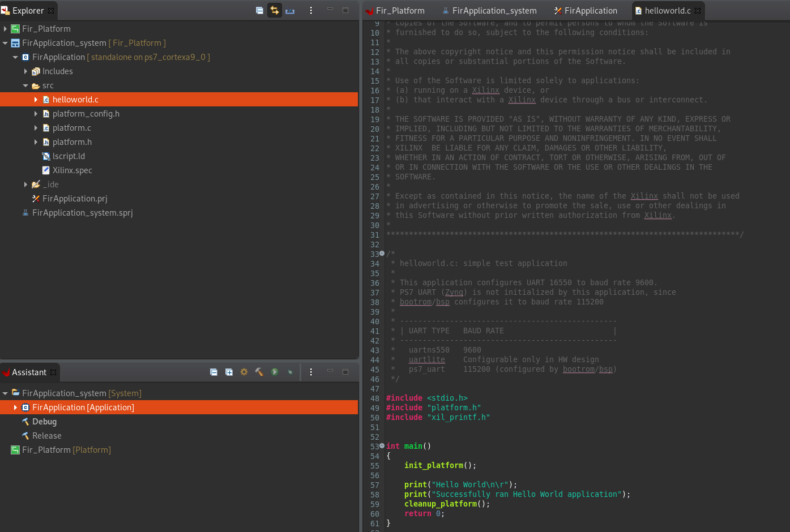The image size is (790, 532).
Task: Collapse the FirApplication node in Explorer
Action: (x=15, y=57)
